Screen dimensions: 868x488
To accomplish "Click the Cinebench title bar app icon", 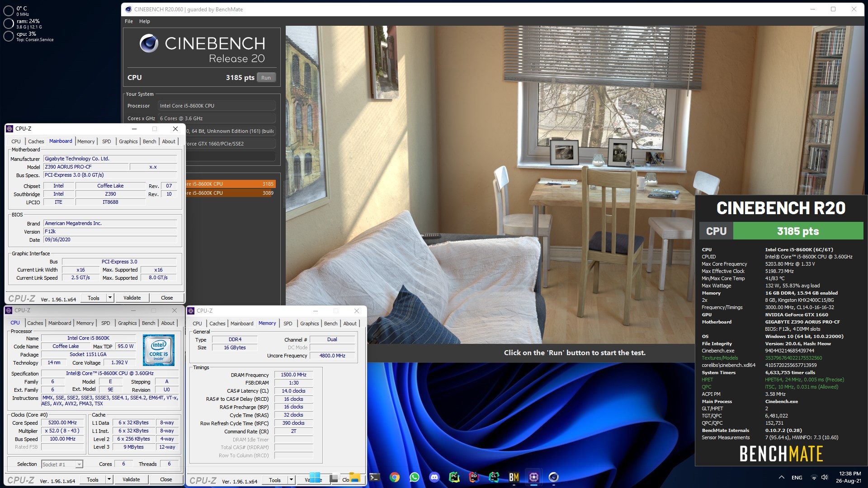I will pyautogui.click(x=128, y=9).
